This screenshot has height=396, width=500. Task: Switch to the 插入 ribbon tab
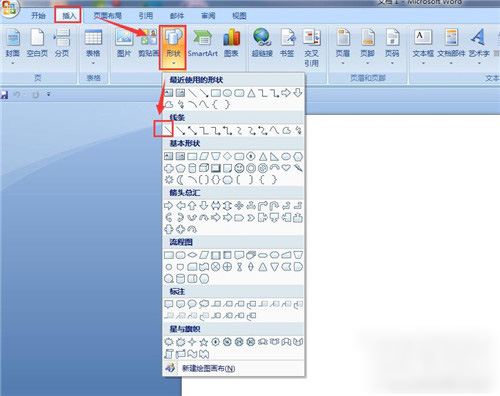click(69, 16)
